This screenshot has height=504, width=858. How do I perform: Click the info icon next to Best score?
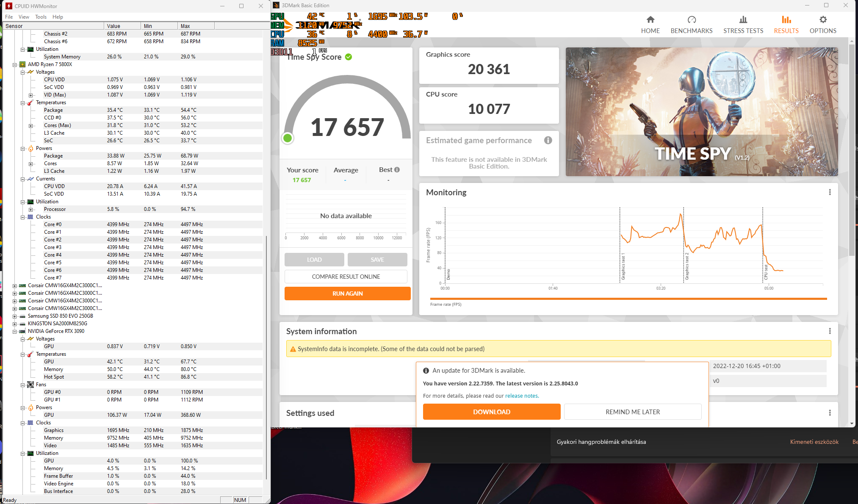pos(397,169)
